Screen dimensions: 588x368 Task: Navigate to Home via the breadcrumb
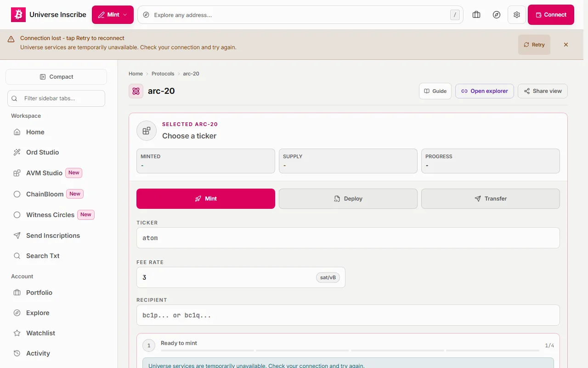coord(136,74)
